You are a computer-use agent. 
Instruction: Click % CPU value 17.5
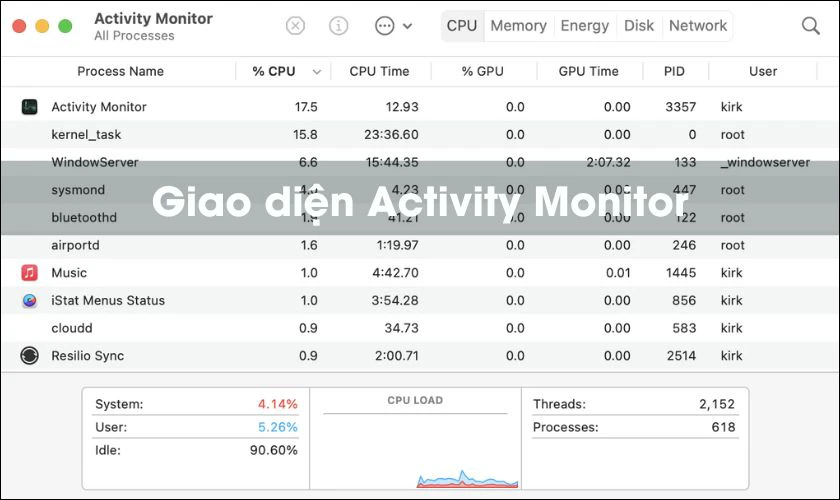(x=306, y=107)
